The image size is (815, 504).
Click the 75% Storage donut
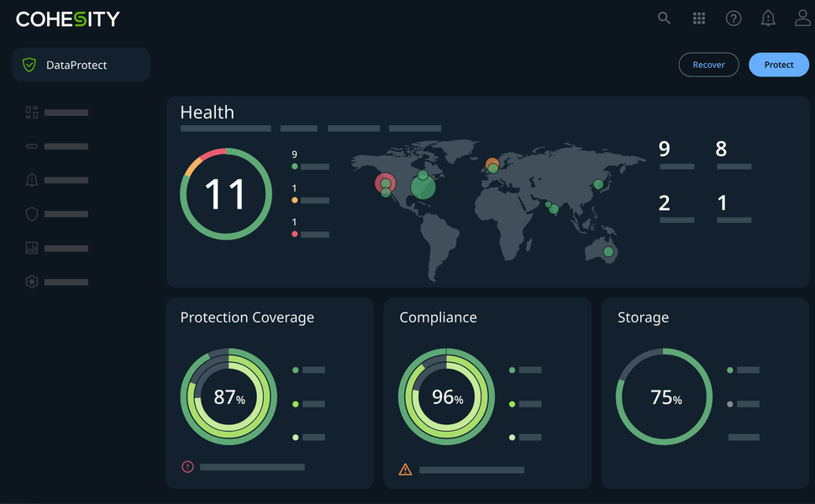(665, 396)
